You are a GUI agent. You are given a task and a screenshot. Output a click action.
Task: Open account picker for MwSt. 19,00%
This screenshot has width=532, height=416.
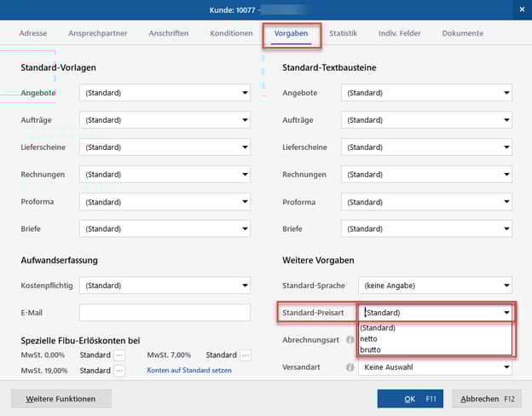119,371
